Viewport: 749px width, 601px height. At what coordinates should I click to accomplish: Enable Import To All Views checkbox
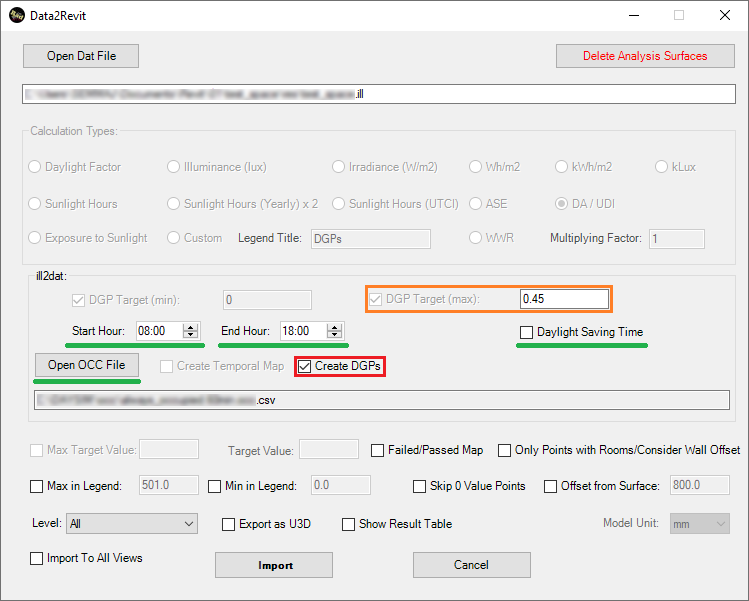point(36,558)
